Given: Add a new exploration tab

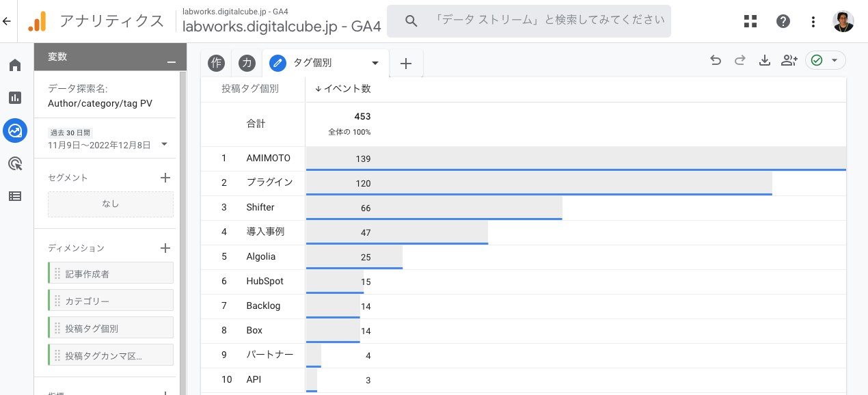Looking at the screenshot, I should pos(406,64).
